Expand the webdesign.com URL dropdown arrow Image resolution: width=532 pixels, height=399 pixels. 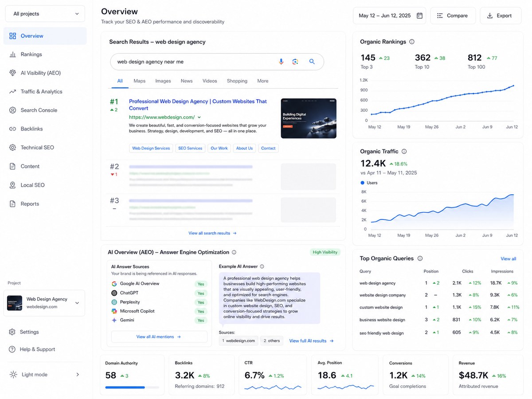click(x=199, y=117)
